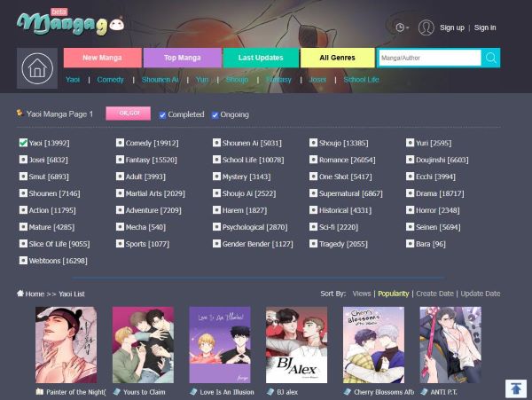Screen dimensions: 532x400
Task: Toggle the Fantasy genre checkbox
Action: click(x=120, y=159)
